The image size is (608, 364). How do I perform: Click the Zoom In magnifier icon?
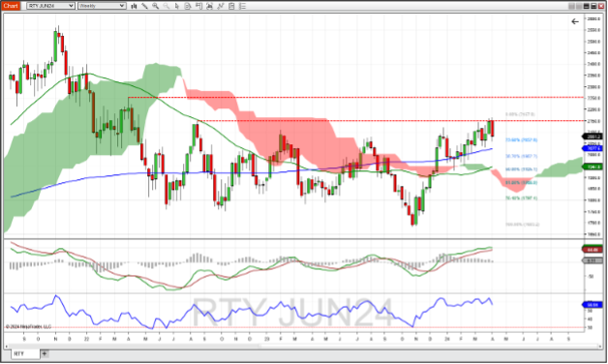point(156,6)
